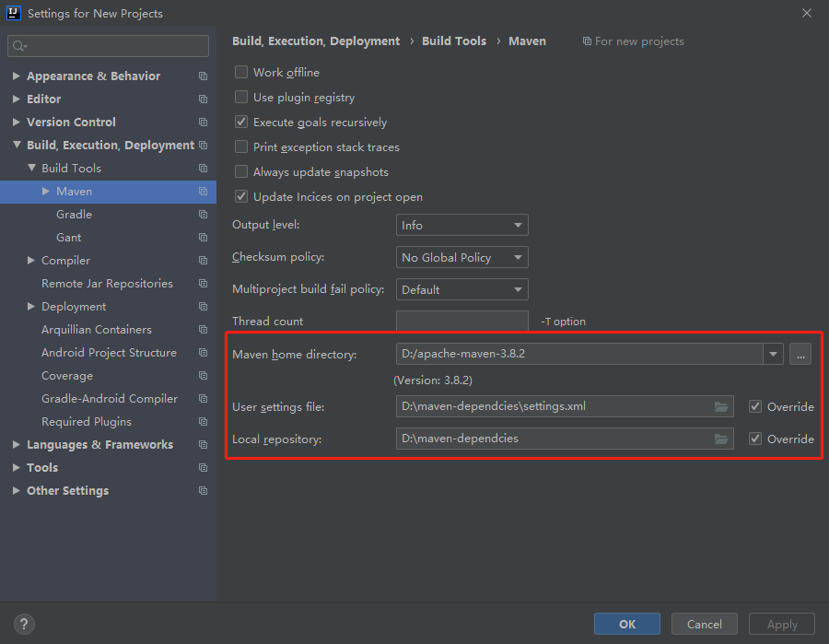This screenshot has width=829, height=644.
Task: Open the Coverage settings page
Action: [67, 375]
